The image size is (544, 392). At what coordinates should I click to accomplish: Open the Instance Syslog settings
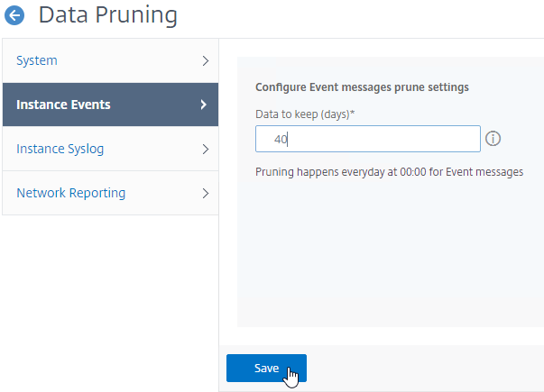pyautogui.click(x=110, y=149)
